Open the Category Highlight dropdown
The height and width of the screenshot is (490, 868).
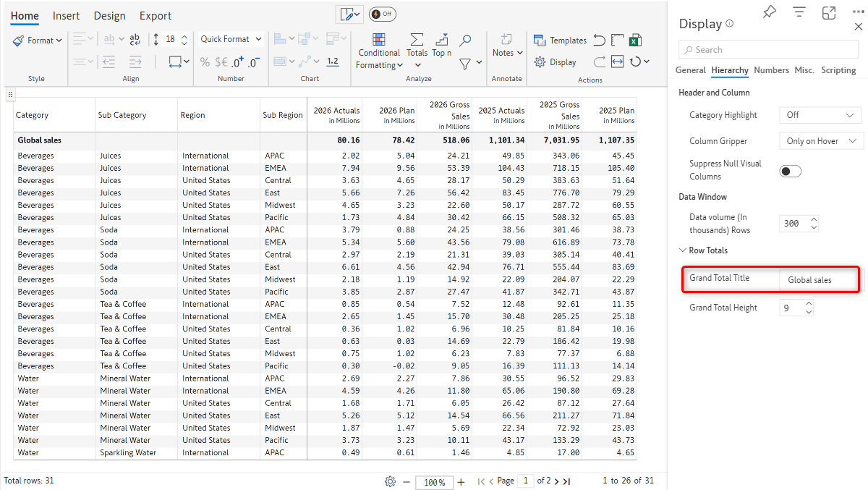(820, 115)
